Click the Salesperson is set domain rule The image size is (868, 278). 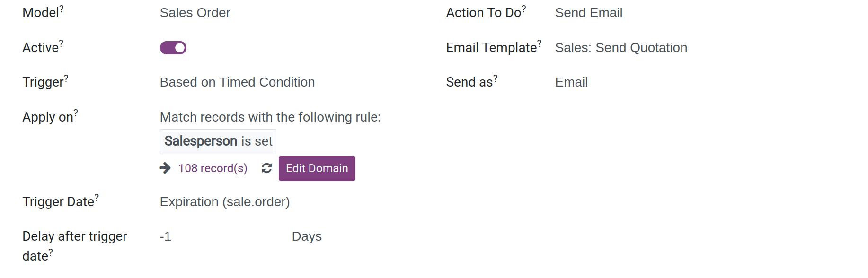(x=218, y=141)
